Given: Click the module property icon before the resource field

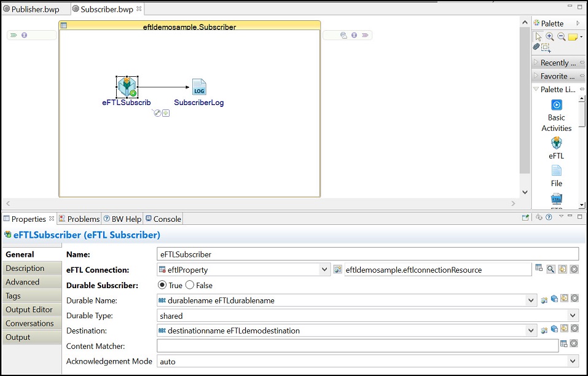Looking at the screenshot, I should (x=337, y=270).
